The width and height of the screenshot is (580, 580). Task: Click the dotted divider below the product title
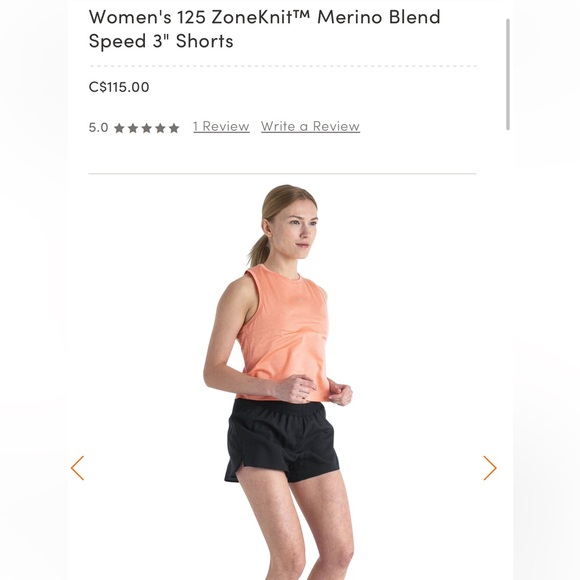coord(283,66)
